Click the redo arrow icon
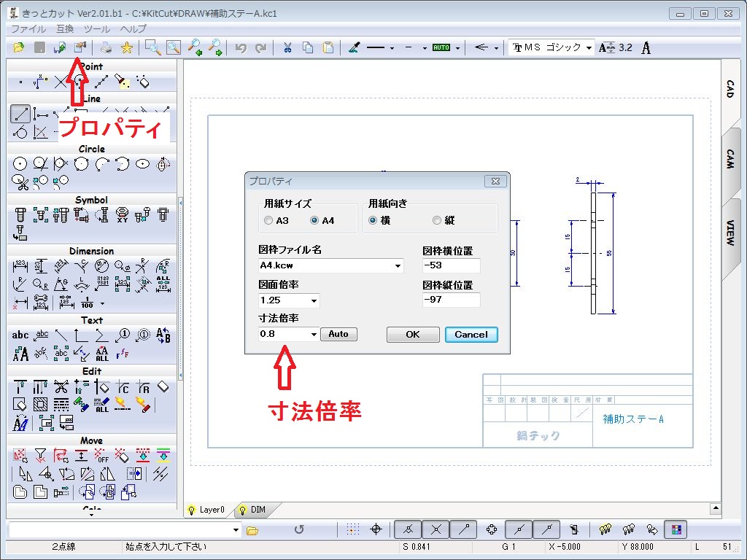747x560 pixels. (x=261, y=47)
